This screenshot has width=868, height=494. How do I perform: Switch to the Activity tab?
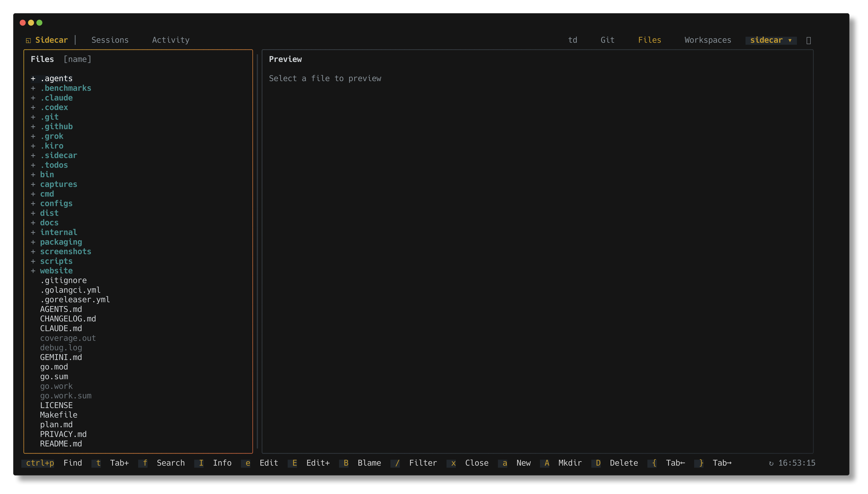[171, 40]
